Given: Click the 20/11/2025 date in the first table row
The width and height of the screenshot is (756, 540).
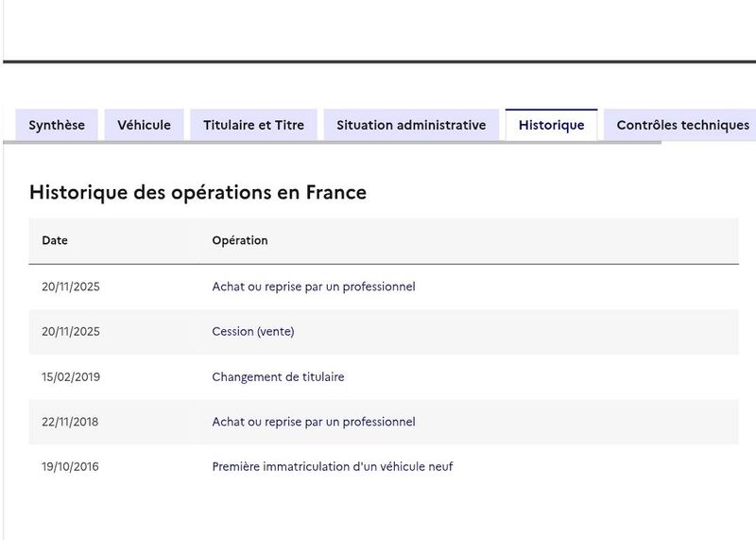Looking at the screenshot, I should click(x=71, y=287).
